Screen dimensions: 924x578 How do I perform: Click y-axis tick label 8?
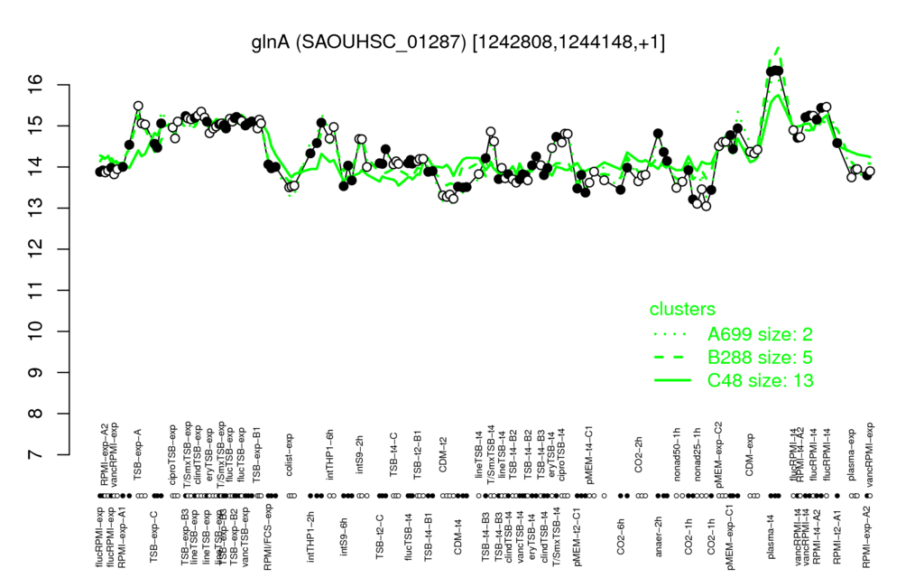(35, 414)
